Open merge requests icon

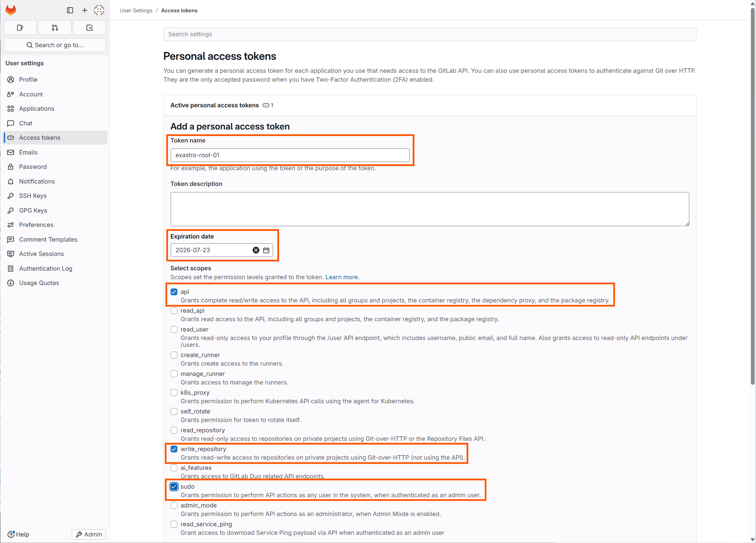pyautogui.click(x=55, y=28)
